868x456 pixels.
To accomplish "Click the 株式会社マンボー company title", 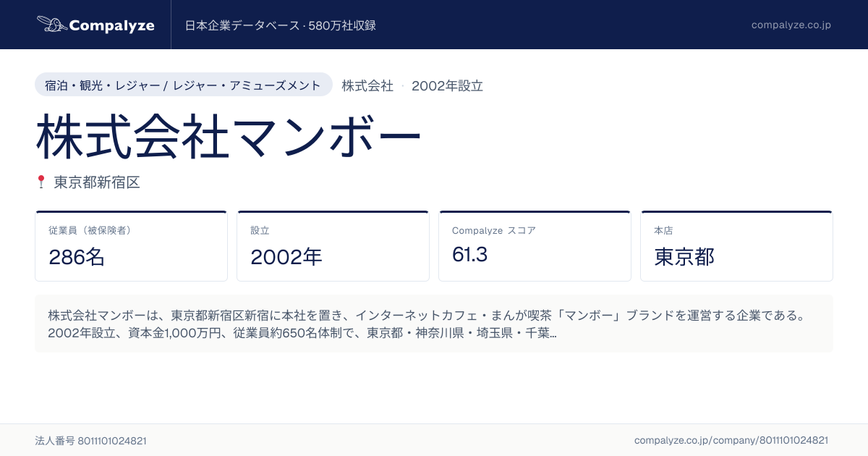I will (229, 135).
